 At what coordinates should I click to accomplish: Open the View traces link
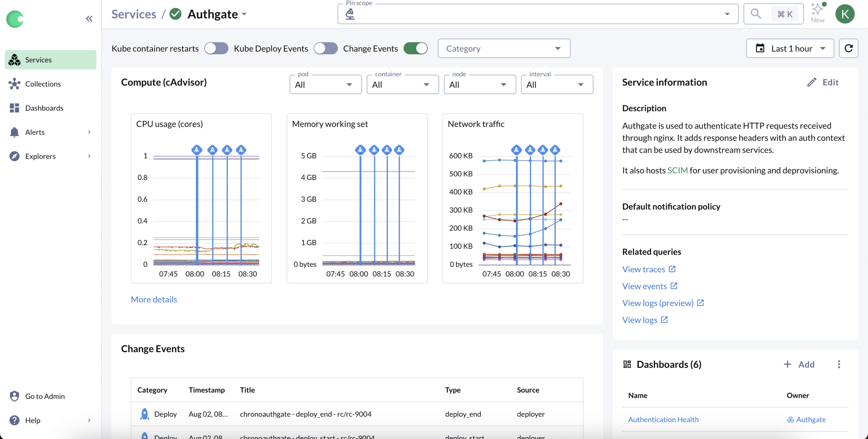[644, 269]
